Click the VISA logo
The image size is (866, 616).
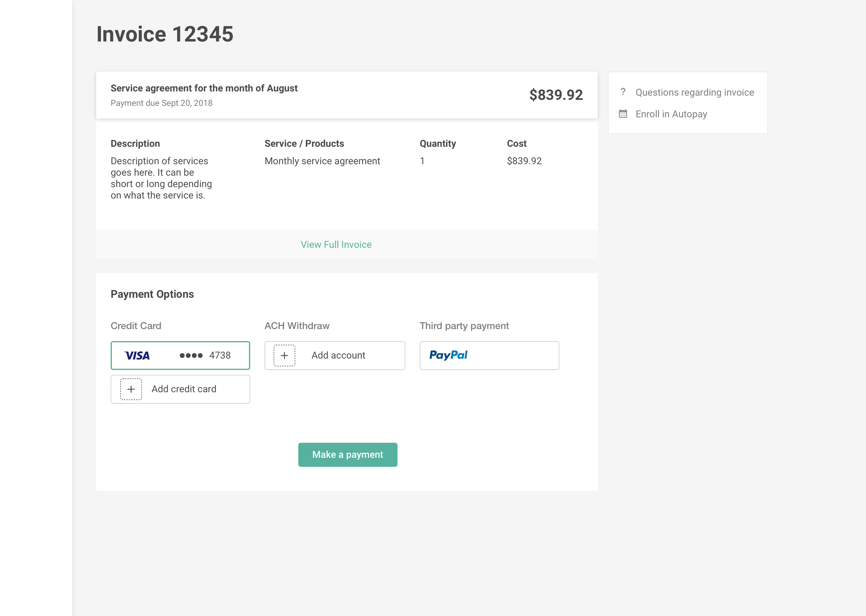[x=137, y=356]
